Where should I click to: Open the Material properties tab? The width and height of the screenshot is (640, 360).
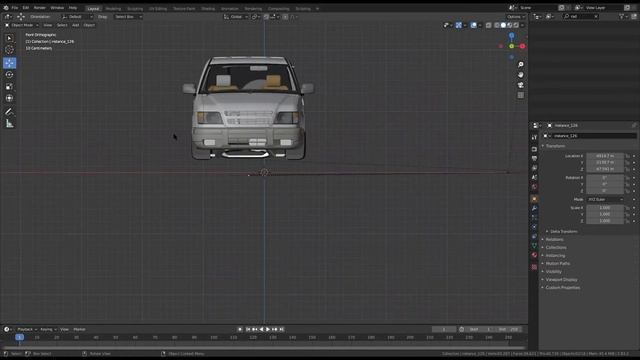[534, 255]
